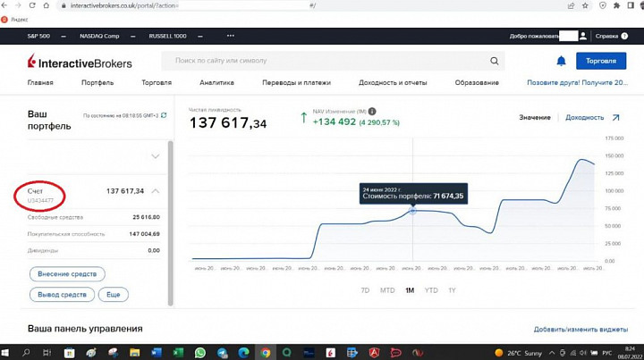Follow the Позовите друга referral link
Viewport: 644px width, 360px height.
pos(578,82)
